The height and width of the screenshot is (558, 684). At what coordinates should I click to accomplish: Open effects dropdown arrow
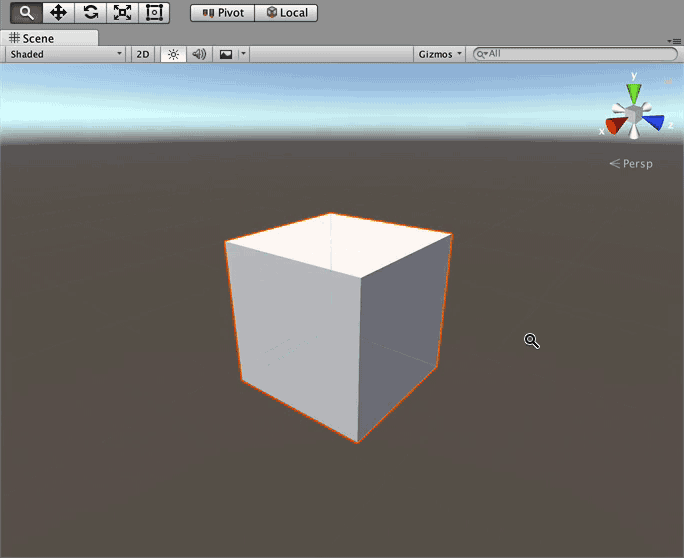pyautogui.click(x=243, y=54)
